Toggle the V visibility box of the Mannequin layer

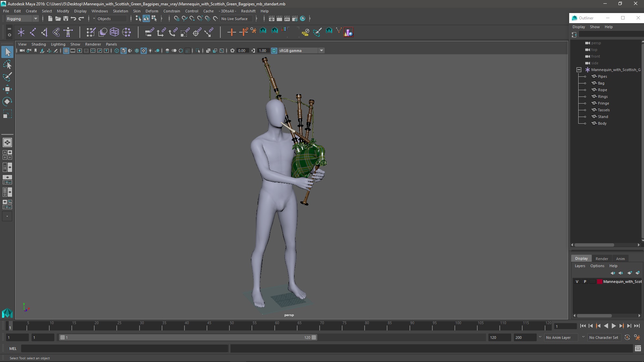[577, 282]
